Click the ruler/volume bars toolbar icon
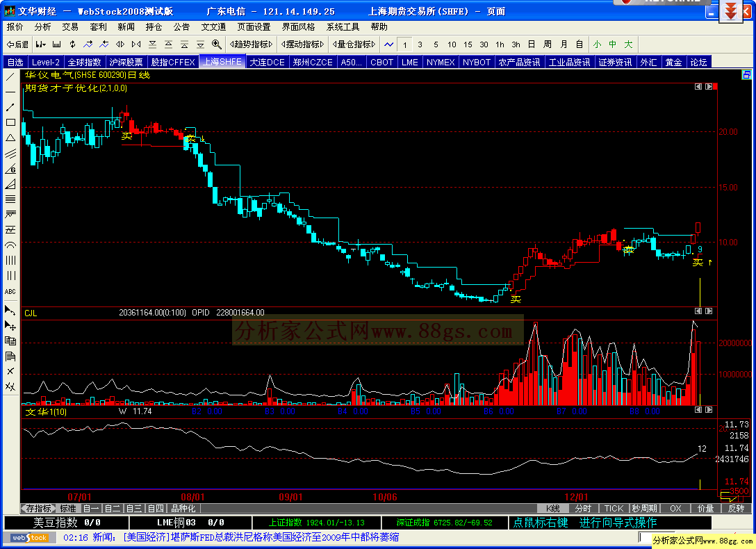The width and height of the screenshot is (756, 549). click(x=56, y=44)
